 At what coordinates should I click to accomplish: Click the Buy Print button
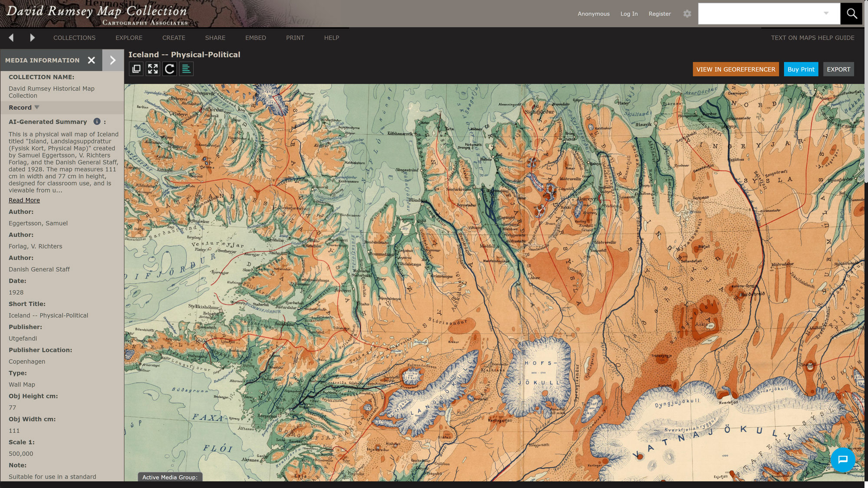[x=801, y=69]
